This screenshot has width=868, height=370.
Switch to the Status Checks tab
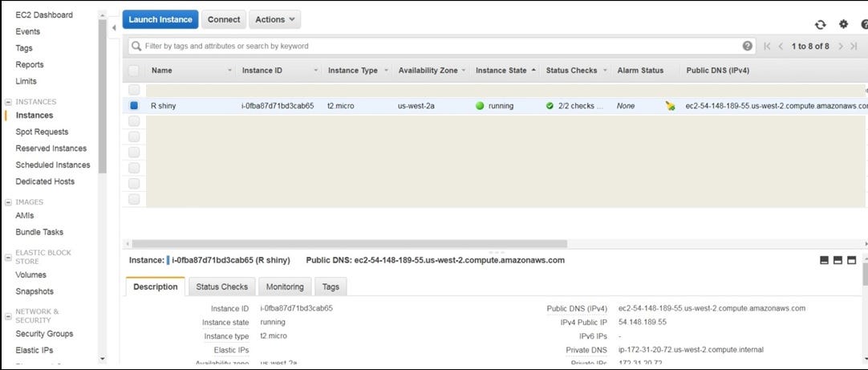pos(222,287)
